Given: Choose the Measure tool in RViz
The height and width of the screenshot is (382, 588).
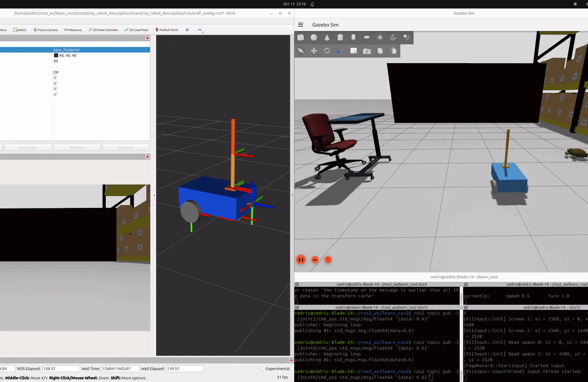Looking at the screenshot, I should [73, 30].
